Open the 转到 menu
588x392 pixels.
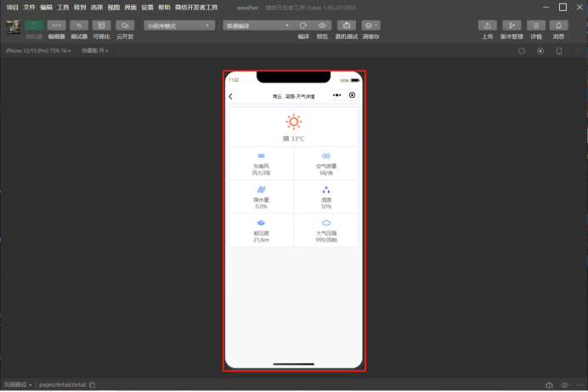pyautogui.click(x=80, y=8)
